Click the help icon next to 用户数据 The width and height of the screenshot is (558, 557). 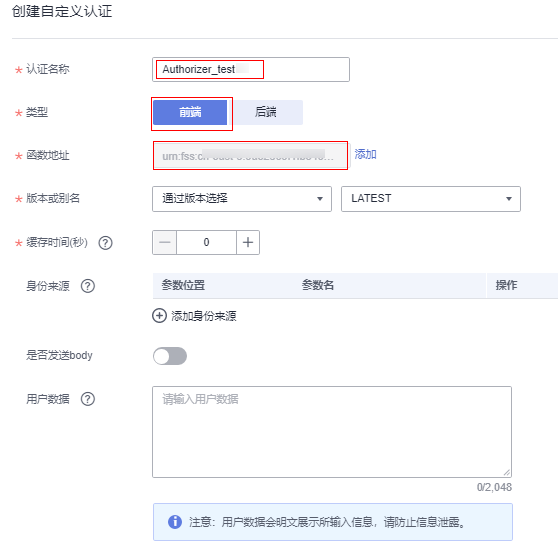point(88,399)
